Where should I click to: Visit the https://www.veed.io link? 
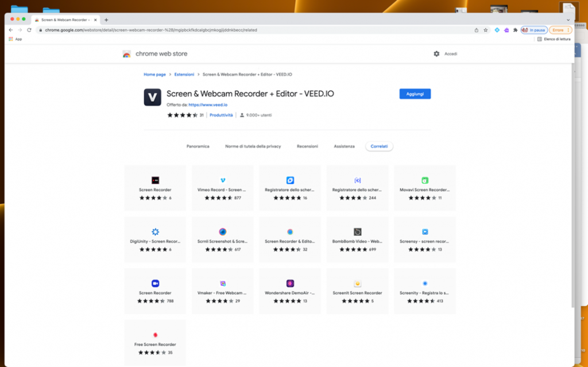coord(208,105)
